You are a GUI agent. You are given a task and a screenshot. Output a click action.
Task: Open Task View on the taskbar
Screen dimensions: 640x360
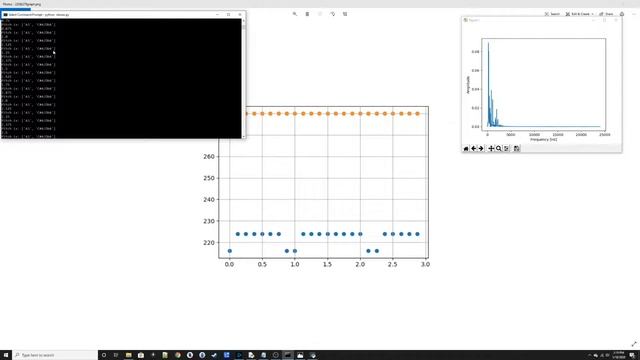[116, 355]
